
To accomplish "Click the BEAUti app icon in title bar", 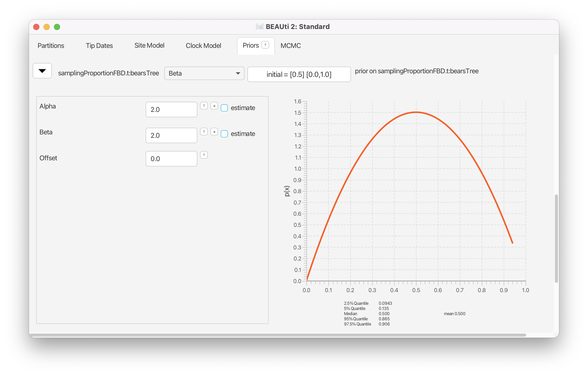I will tap(259, 27).
